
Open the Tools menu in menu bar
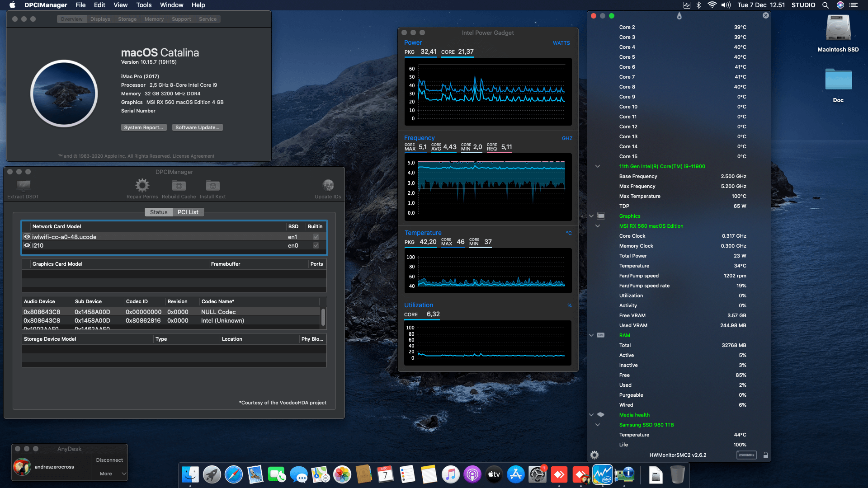click(144, 5)
